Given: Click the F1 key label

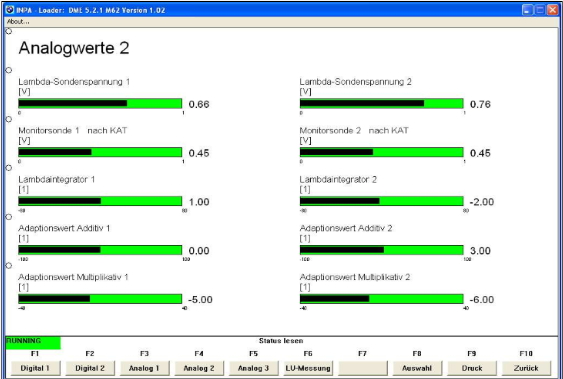Looking at the screenshot, I should (x=35, y=354).
